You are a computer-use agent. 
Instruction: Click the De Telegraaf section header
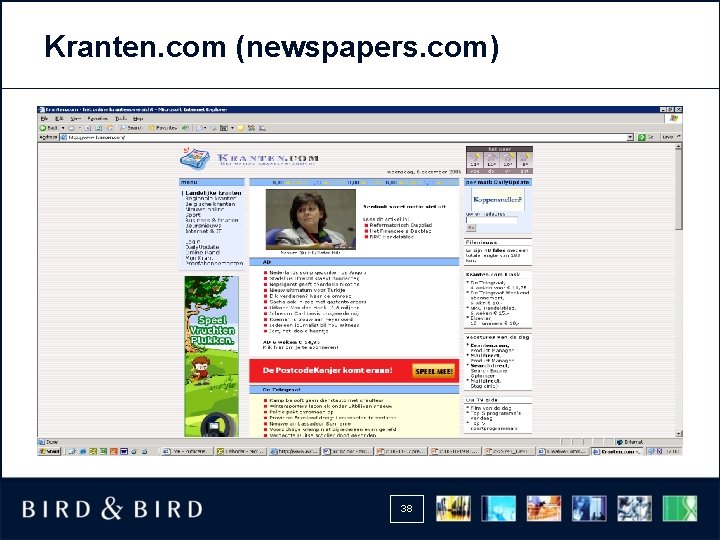[x=354, y=390]
